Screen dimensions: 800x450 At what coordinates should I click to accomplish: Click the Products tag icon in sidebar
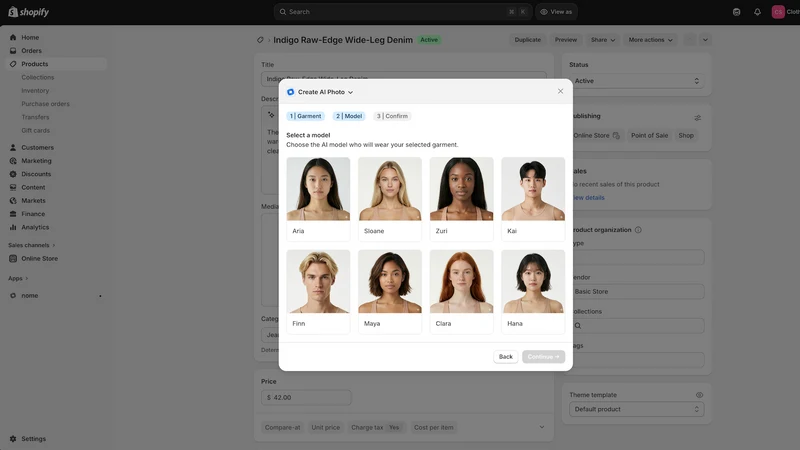[x=13, y=64]
